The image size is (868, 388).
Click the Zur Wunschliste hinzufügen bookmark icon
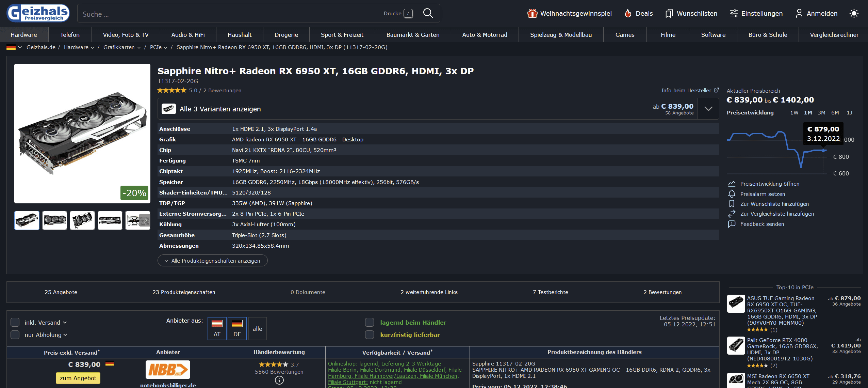[x=732, y=204]
